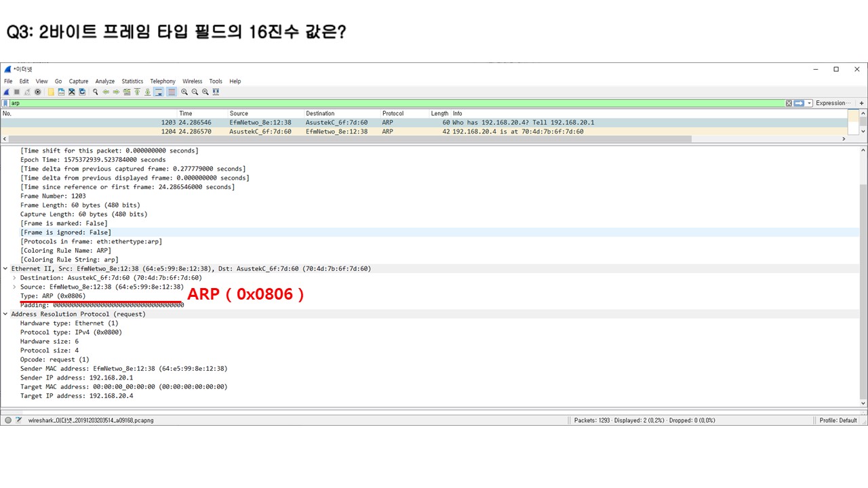Expand the Source EfmNetwo_8e:12:38 field
This screenshot has height=488, width=868.
point(14,287)
